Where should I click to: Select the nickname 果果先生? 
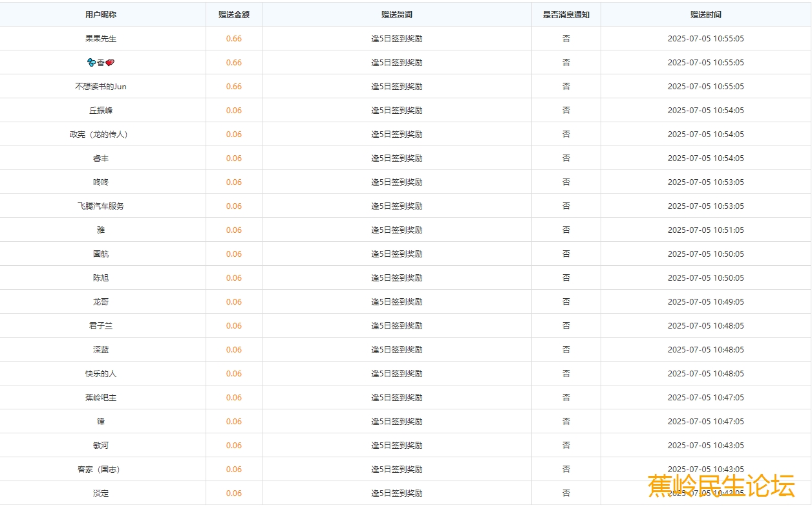point(101,39)
